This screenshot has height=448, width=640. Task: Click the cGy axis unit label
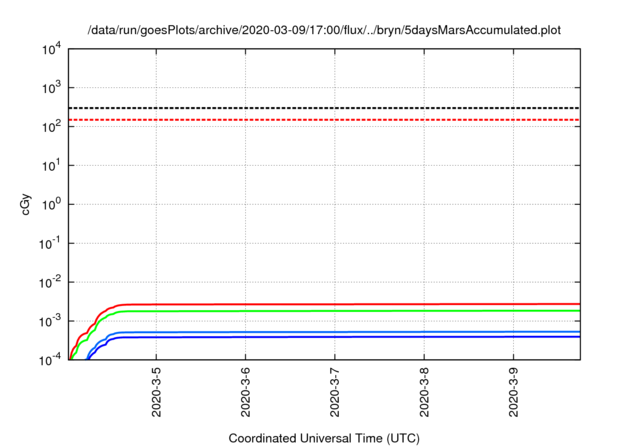(25, 205)
